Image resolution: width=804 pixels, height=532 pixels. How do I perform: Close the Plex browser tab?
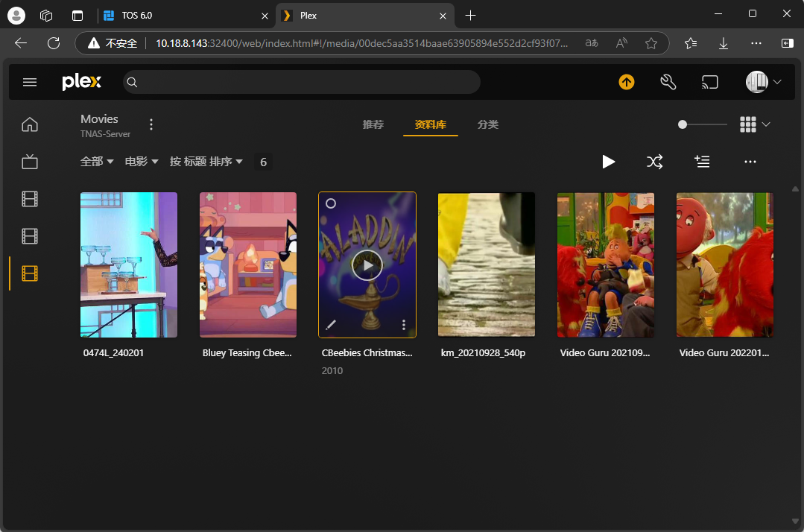click(x=443, y=16)
